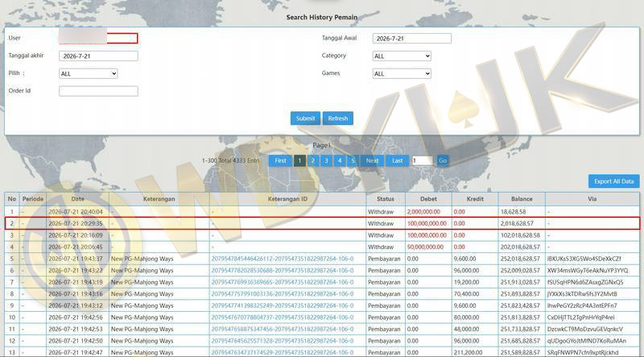Viewport: 644px width, 357px height.
Task: Click debet amount 2,000,000.00
Action: 423,212
